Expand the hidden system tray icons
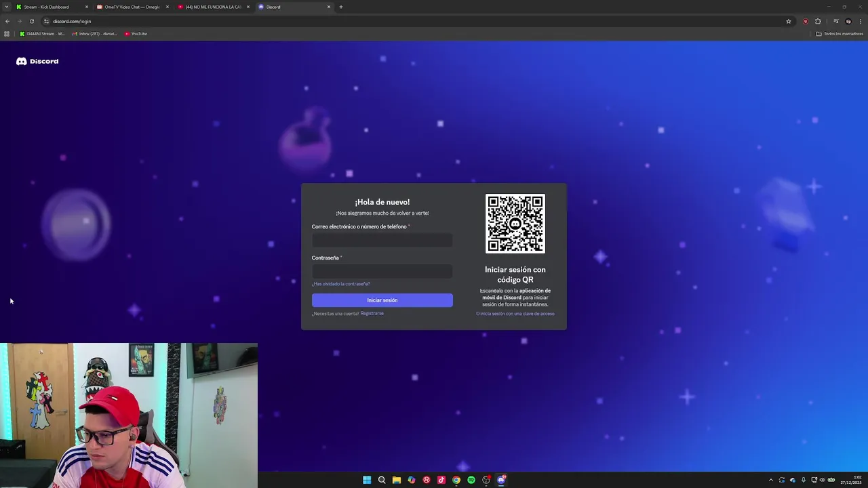 tap(770, 480)
